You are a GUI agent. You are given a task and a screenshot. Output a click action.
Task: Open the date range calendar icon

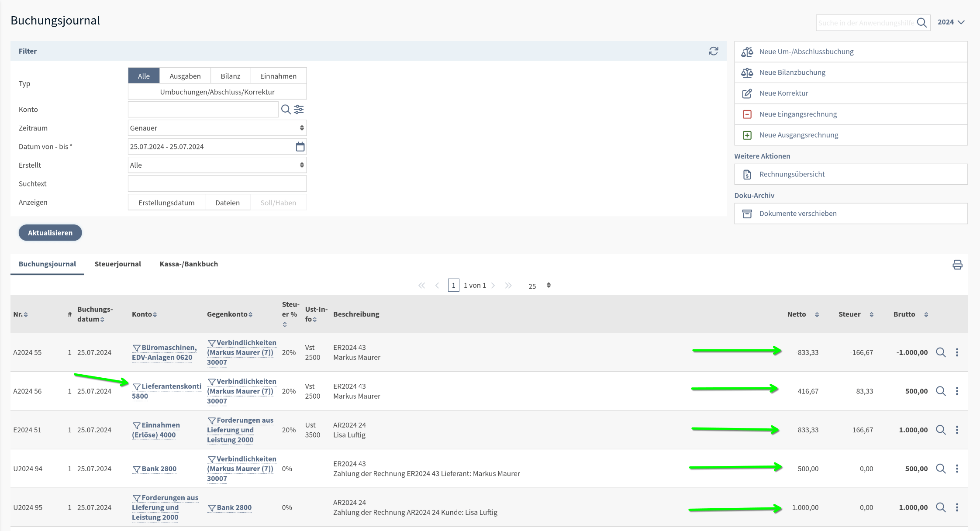point(300,147)
